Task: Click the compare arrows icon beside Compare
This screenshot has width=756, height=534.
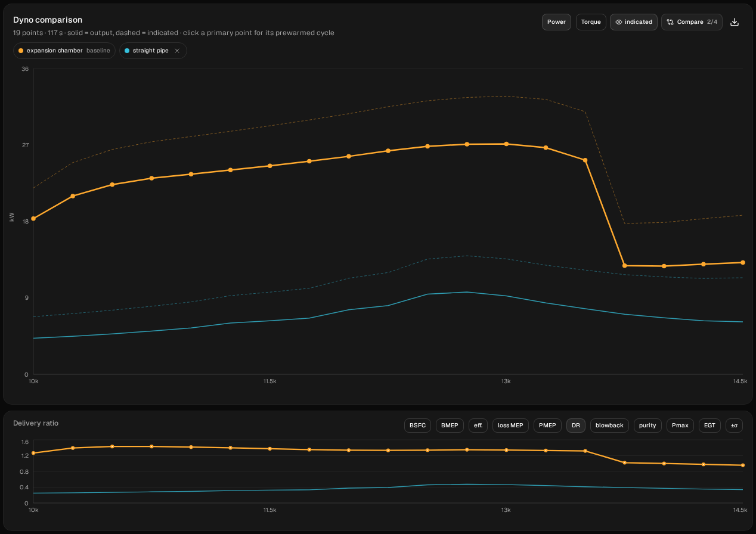Action: pos(670,22)
